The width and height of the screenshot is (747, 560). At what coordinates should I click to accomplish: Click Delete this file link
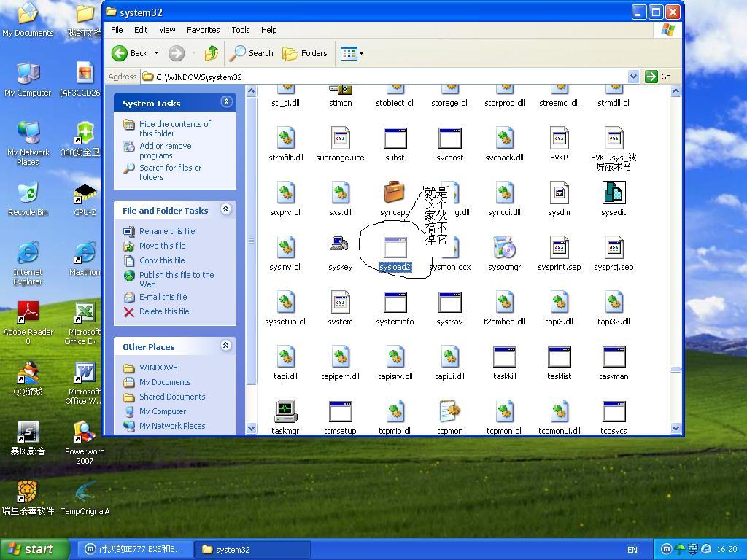163,311
